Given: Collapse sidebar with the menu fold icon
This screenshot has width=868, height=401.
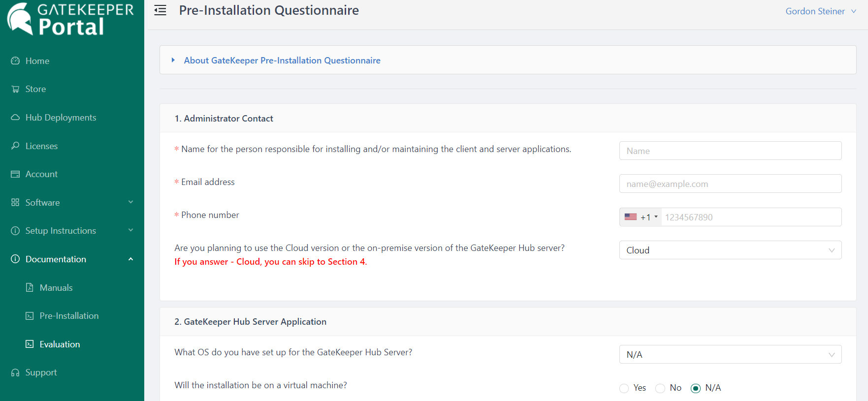Looking at the screenshot, I should pyautogui.click(x=160, y=10).
